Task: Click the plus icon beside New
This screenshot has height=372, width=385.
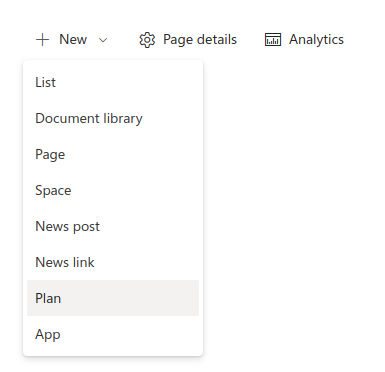Action: coord(42,40)
